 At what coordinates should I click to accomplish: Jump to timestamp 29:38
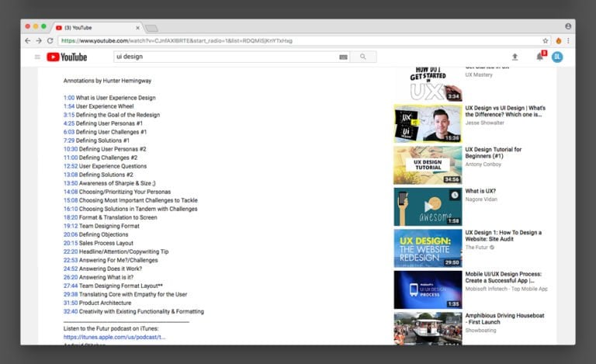tap(71, 294)
